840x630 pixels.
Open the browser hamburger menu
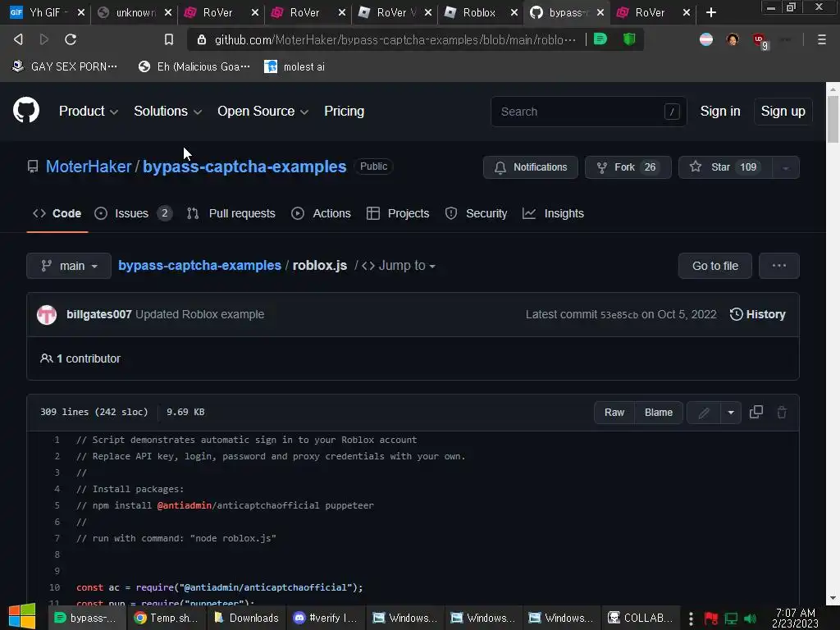click(x=821, y=39)
